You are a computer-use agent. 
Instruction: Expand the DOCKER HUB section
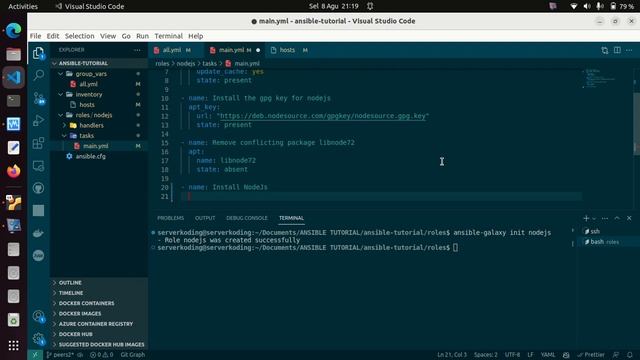point(99,334)
